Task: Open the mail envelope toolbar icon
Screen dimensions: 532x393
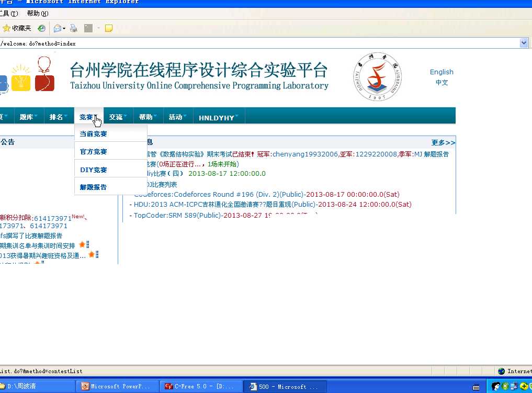Action: click(58, 28)
